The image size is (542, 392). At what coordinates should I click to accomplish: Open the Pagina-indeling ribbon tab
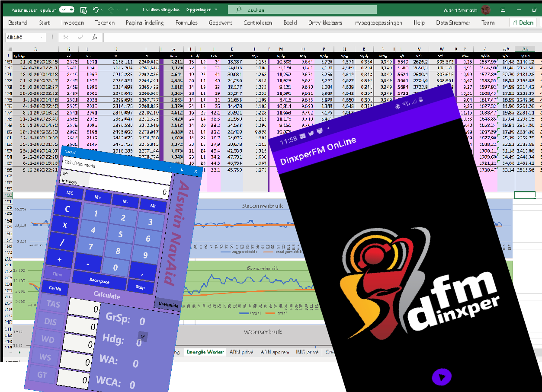145,23
